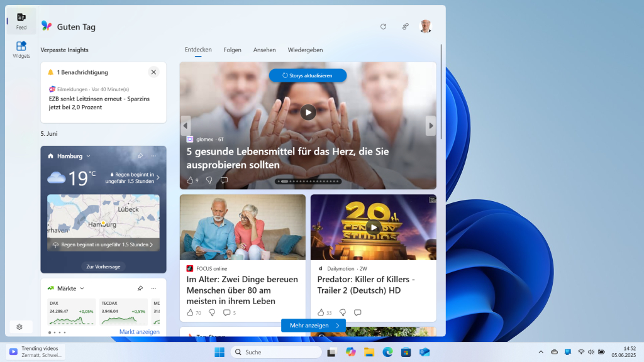Click the link/share icon beside the refresh icon
Screen dimensions: 644x362
pyautogui.click(x=406, y=26)
